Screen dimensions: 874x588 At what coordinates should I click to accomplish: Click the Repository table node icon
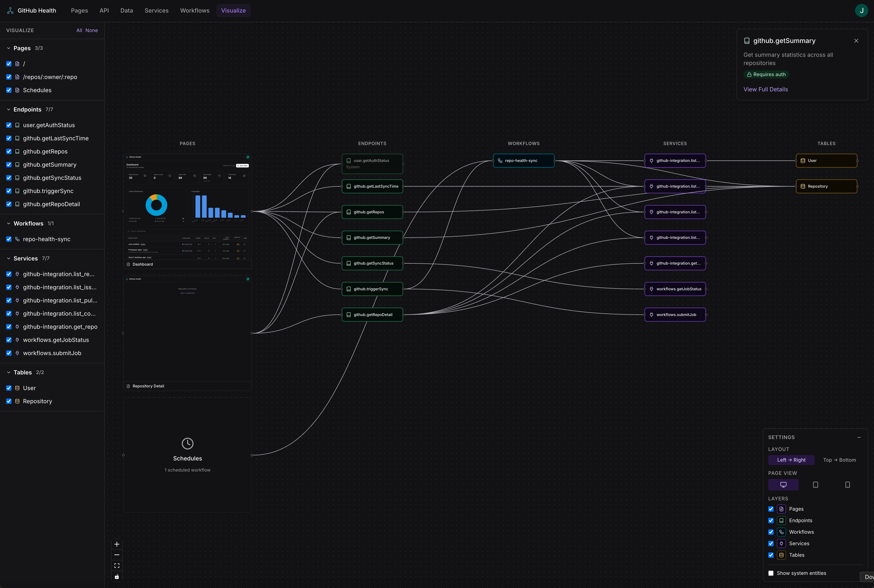coord(803,186)
